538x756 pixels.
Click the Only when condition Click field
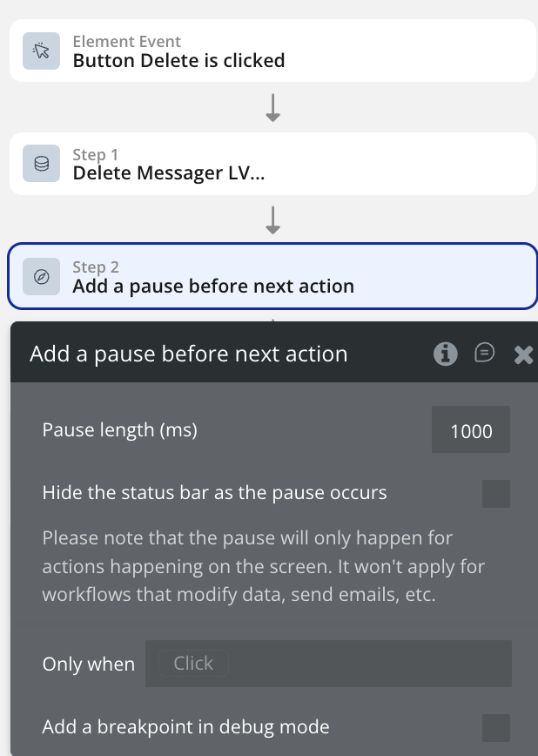[328, 664]
